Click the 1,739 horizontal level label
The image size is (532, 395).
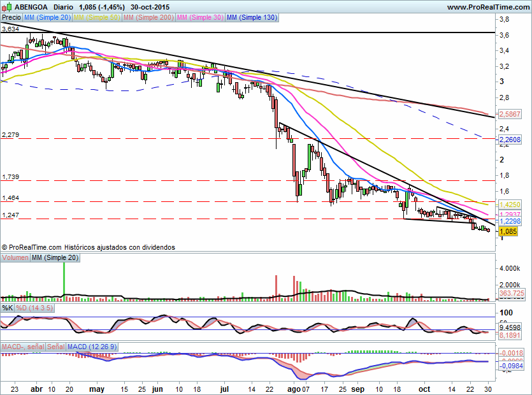(11, 177)
